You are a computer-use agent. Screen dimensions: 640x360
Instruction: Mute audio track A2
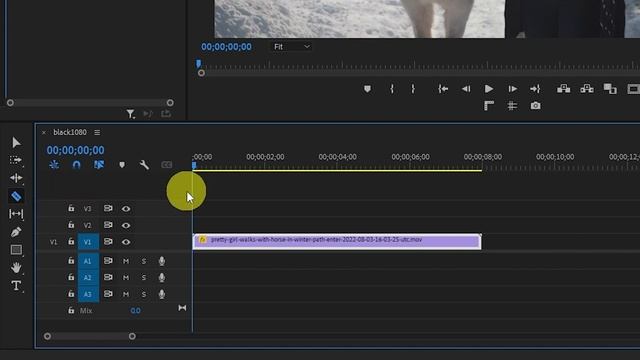pos(126,278)
